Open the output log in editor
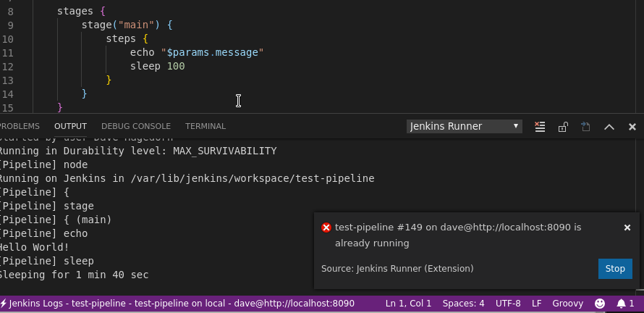The height and width of the screenshot is (313, 644). [x=585, y=126]
